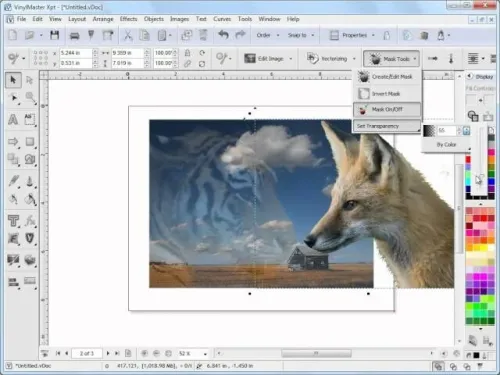The width and height of the screenshot is (500, 375).
Task: Select the pen drawing tool
Action: pos(14,181)
